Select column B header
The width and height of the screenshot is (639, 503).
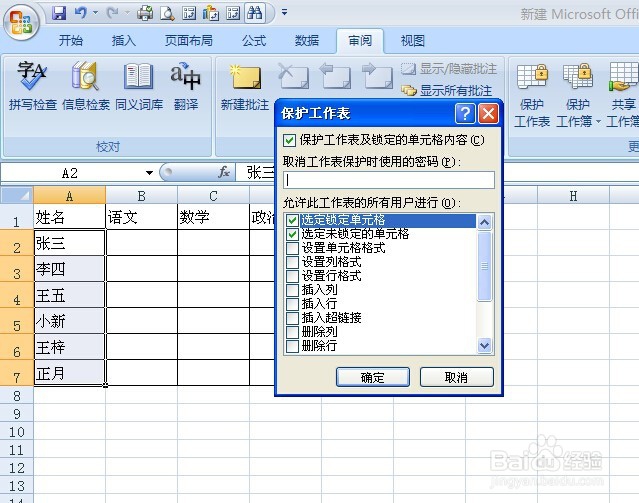pos(141,196)
